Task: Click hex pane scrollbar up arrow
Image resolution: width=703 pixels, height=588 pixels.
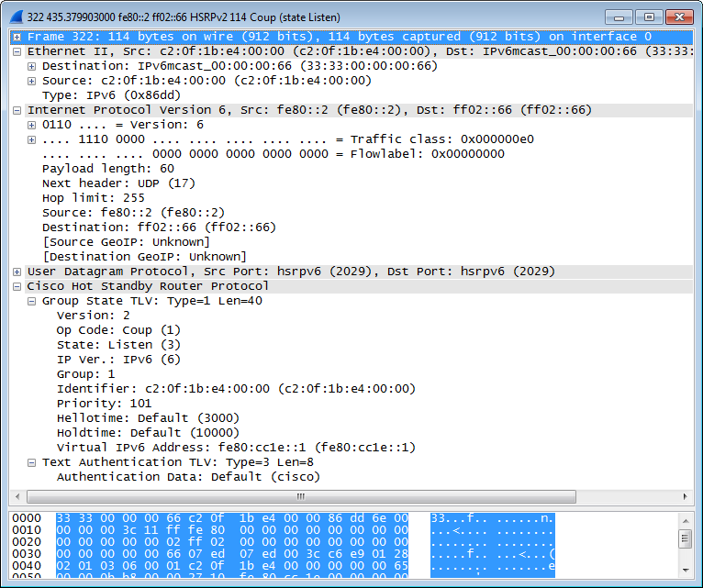Action: [x=686, y=521]
